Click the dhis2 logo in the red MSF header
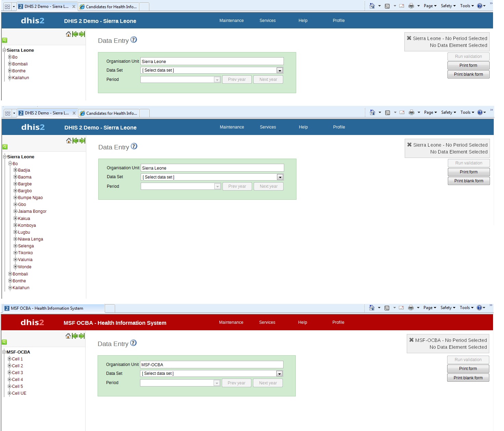504x431 pixels. coord(32,322)
